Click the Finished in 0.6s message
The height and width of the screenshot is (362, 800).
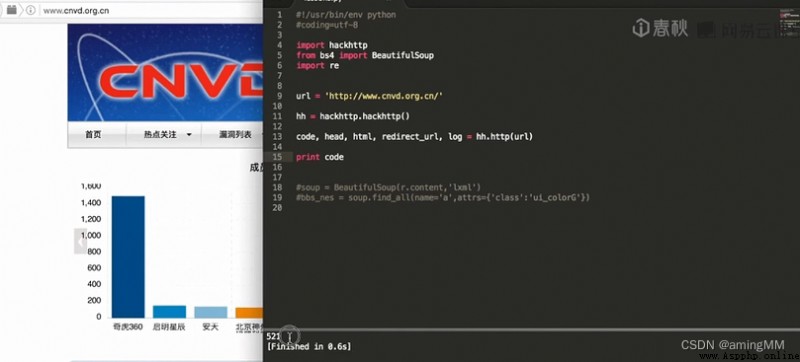(x=309, y=347)
